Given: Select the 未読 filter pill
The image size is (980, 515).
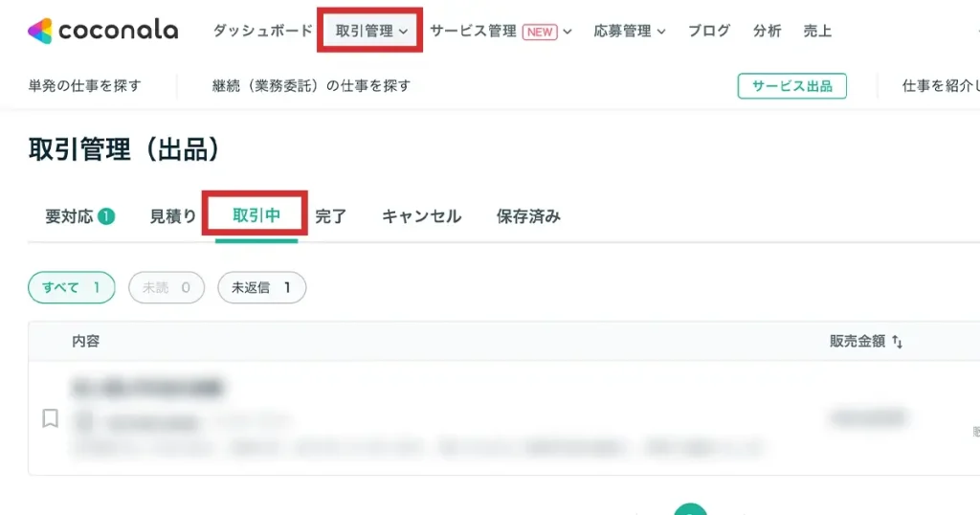Looking at the screenshot, I should [x=167, y=287].
